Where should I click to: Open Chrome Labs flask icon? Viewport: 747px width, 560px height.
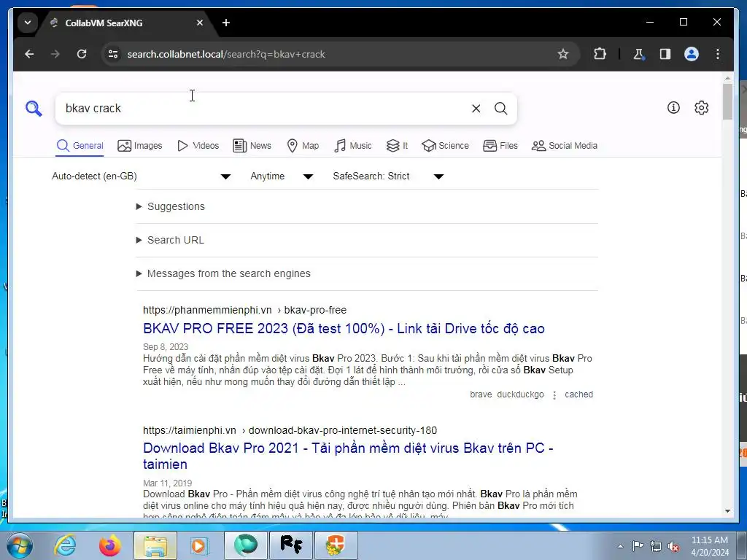tap(639, 54)
